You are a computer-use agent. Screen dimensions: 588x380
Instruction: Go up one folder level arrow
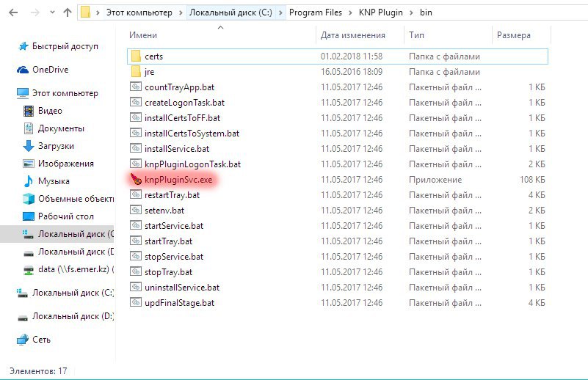pos(68,12)
